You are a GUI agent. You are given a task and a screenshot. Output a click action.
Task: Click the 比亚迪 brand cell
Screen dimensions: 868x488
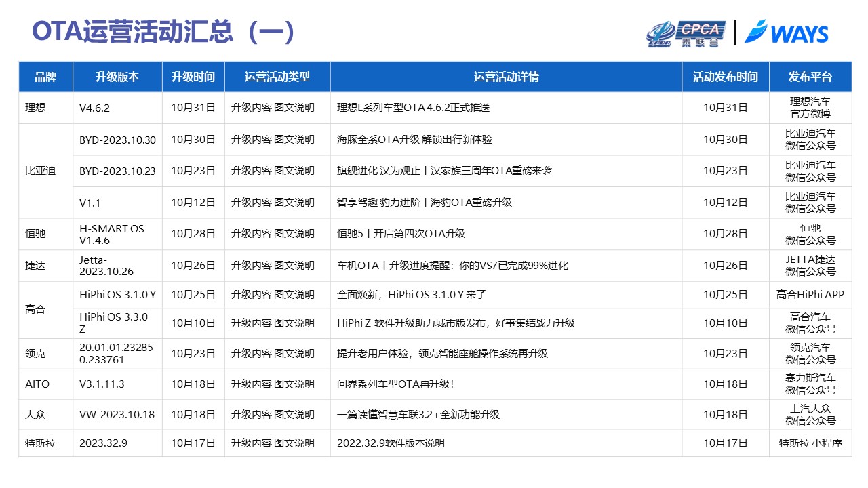(40, 171)
